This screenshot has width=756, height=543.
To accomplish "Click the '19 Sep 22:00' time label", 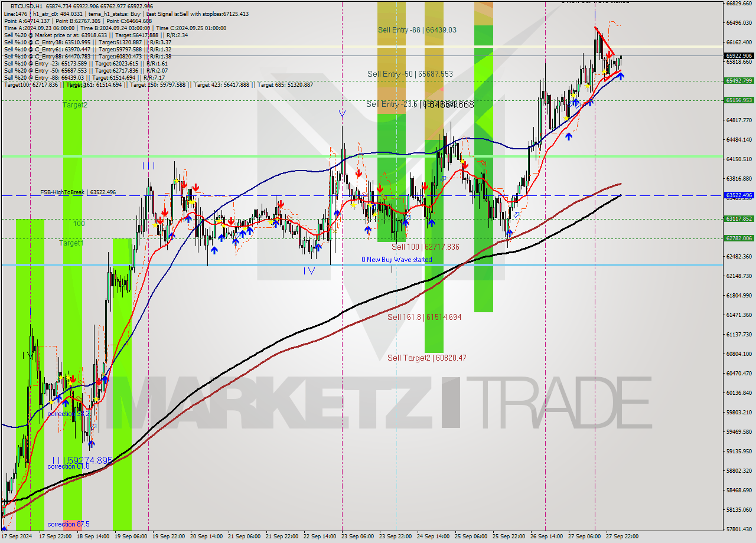I will pos(168,537).
